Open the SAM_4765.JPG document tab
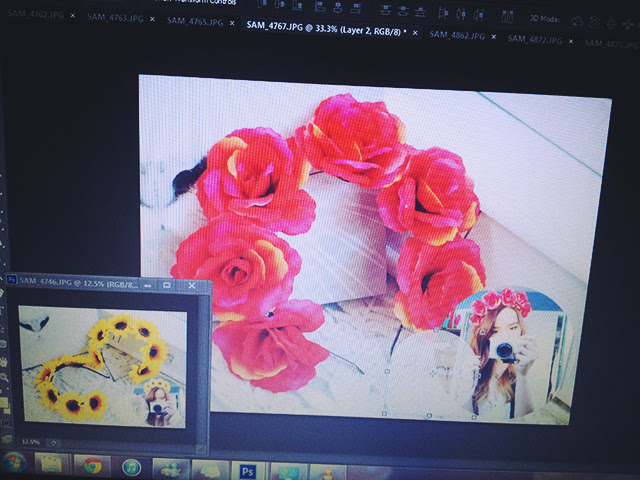Screen dimensions: 640x480 (x=195, y=22)
